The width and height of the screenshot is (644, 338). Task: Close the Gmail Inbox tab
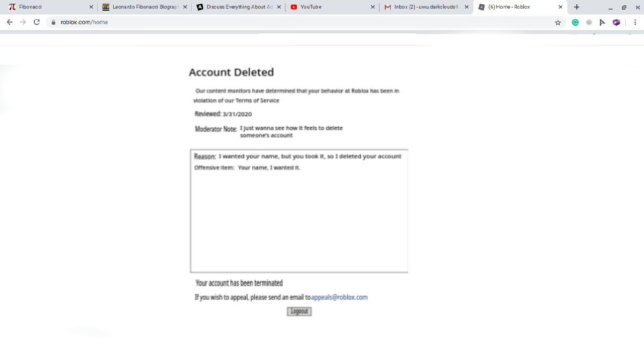click(x=467, y=7)
